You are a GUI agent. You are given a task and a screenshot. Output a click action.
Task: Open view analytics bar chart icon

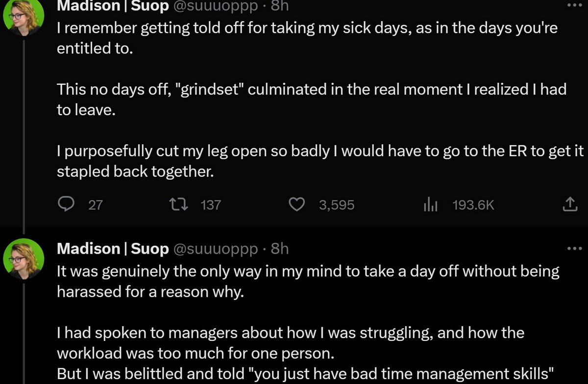coord(430,205)
